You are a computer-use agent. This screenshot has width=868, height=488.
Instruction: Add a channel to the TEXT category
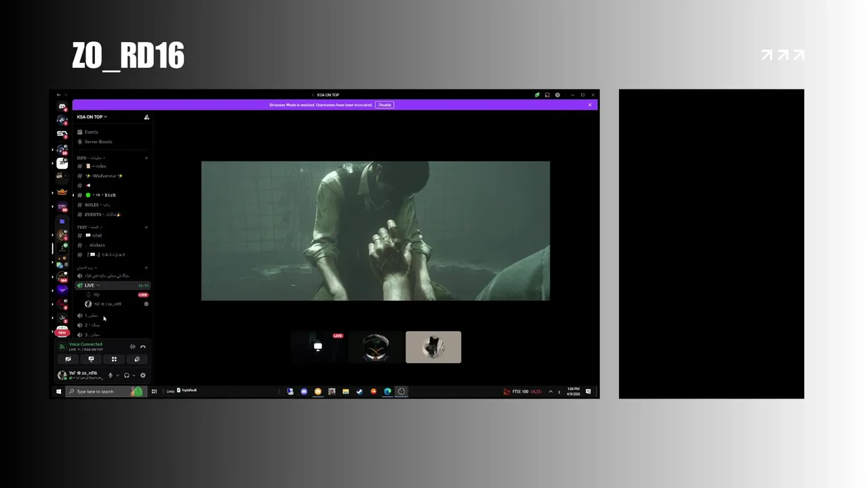146,227
